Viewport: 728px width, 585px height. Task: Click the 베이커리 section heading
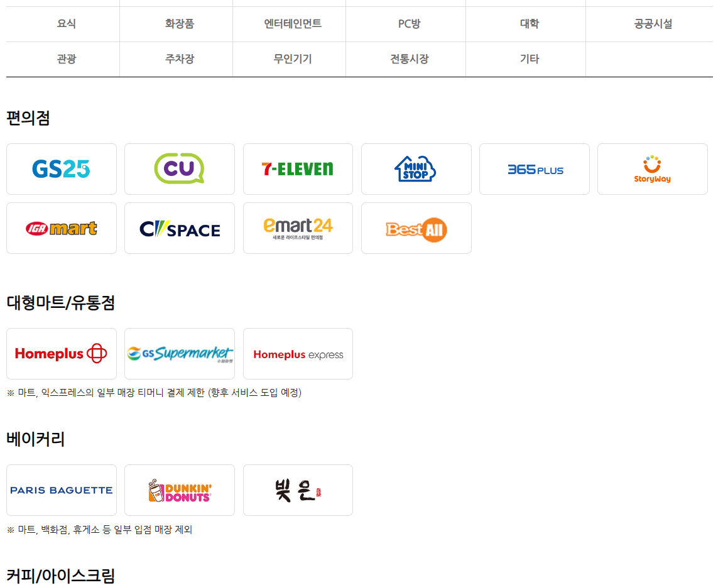point(36,439)
